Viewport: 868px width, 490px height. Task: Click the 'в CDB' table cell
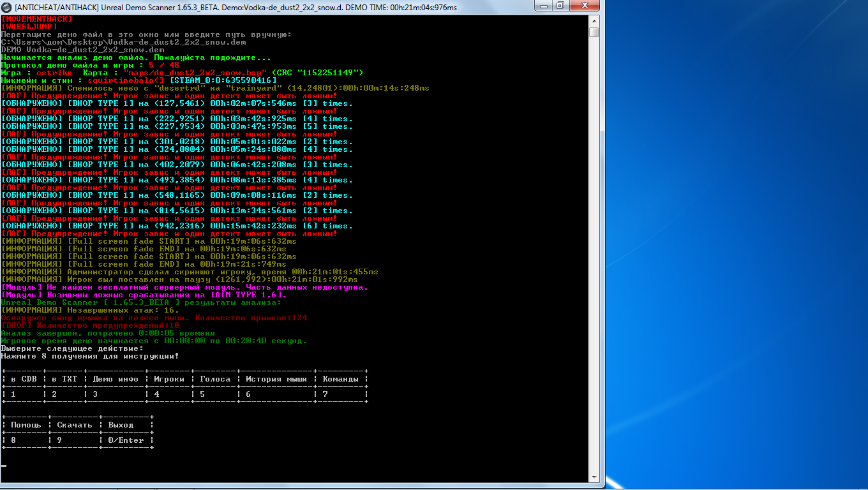click(x=24, y=379)
